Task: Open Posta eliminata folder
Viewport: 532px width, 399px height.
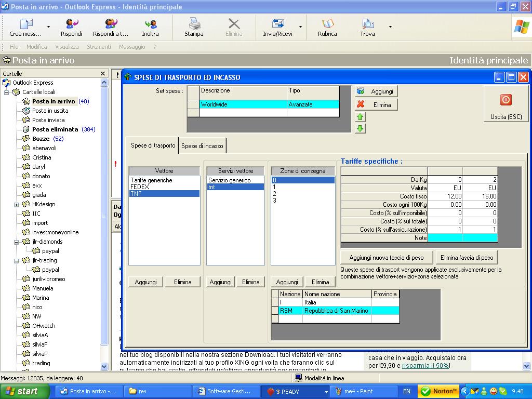Action: pyautogui.click(x=55, y=129)
